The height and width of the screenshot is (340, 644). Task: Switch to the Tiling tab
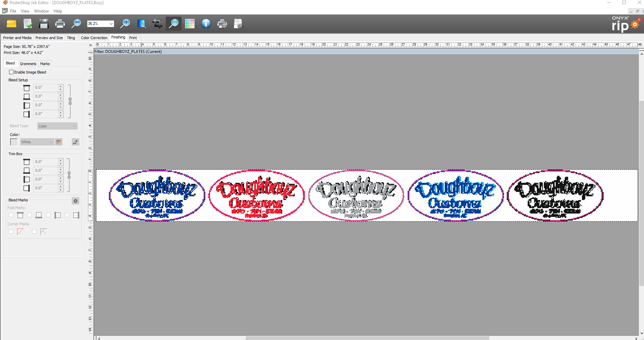[71, 38]
